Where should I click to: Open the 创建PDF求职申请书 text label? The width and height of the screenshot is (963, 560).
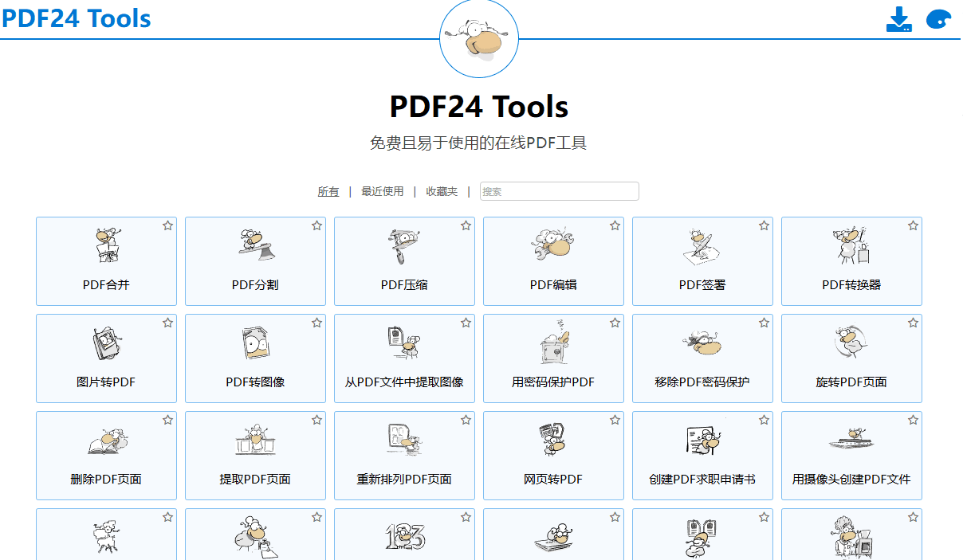tap(702, 479)
